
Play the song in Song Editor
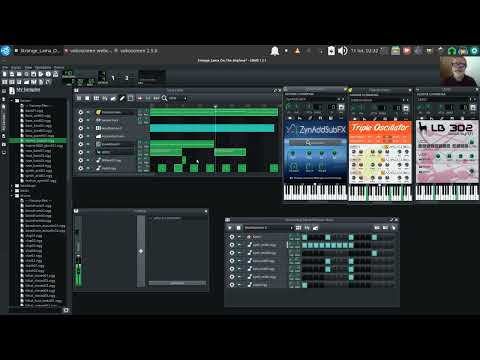79,98
